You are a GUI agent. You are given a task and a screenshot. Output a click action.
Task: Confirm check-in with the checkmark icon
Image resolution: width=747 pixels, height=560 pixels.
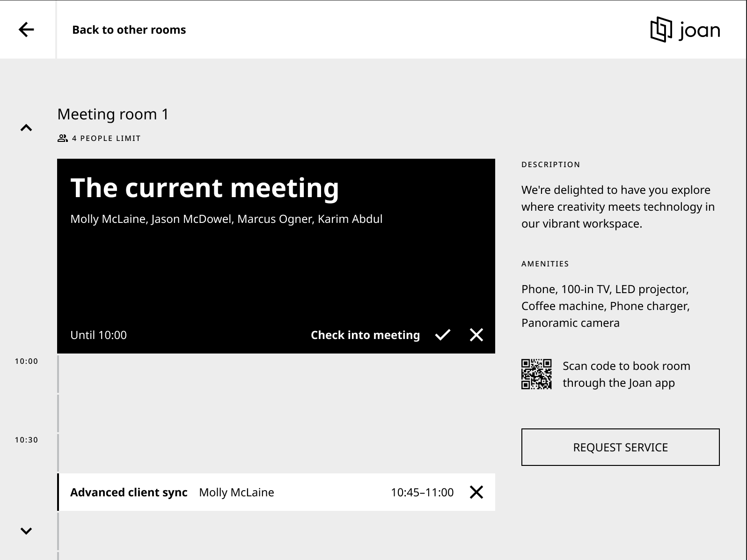442,335
